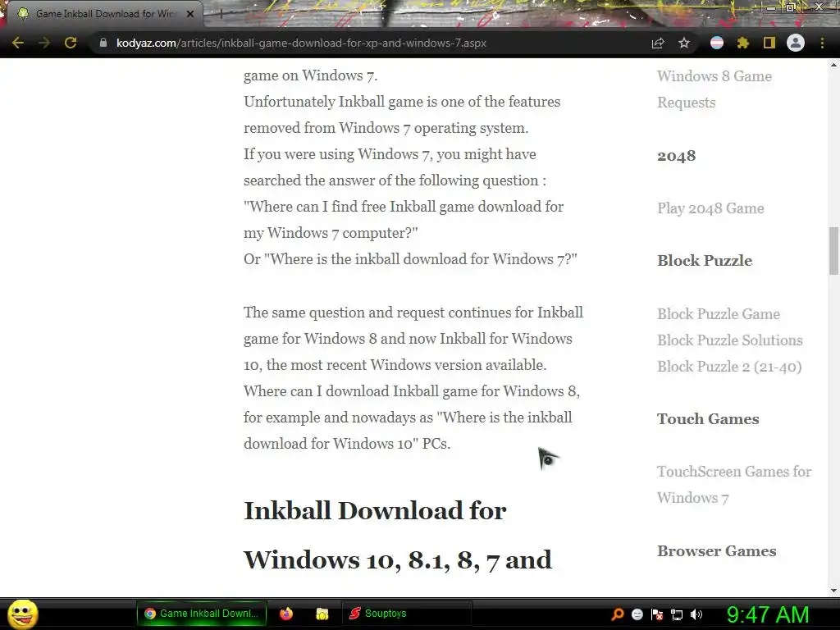
Task: Switch to Chrome Game Inkball taskbar button
Action: pos(202,614)
